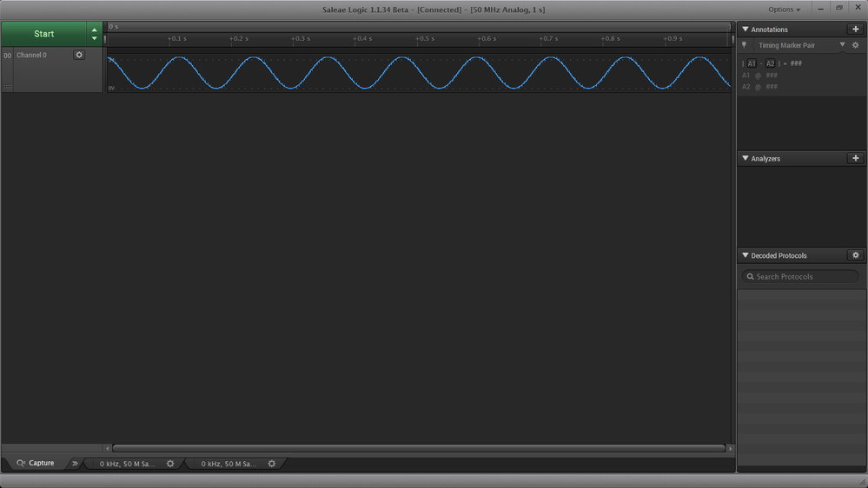The image size is (868, 488).
Task: Switch to the Capture tab
Action: click(36, 463)
